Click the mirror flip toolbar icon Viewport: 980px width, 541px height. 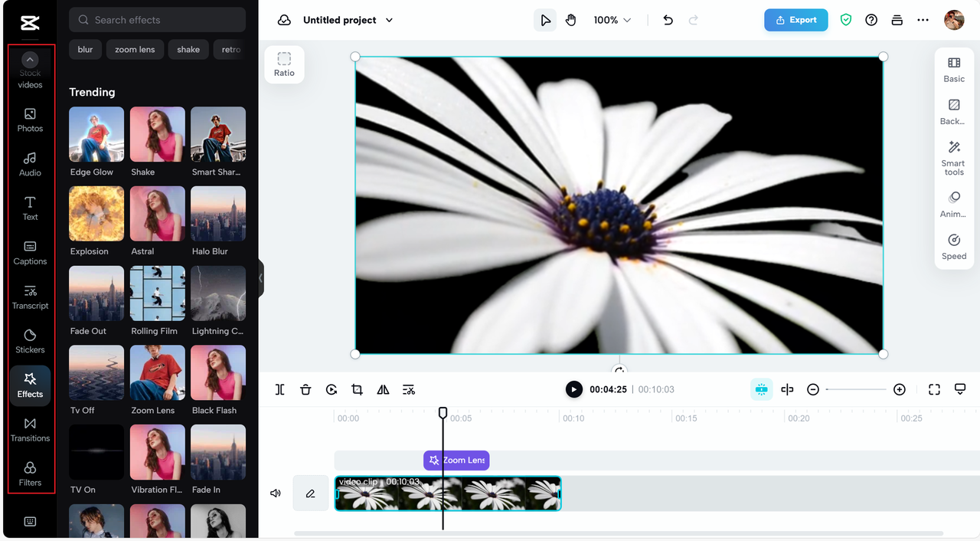383,389
